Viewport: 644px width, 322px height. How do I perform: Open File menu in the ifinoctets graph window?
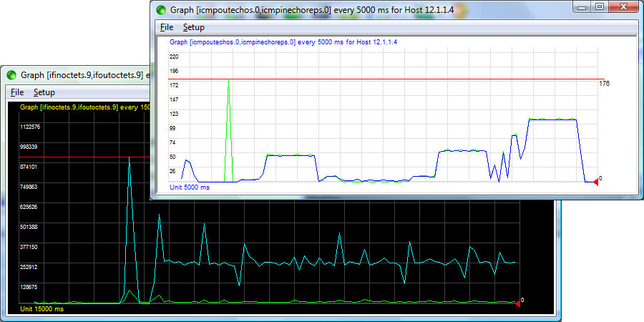(17, 92)
